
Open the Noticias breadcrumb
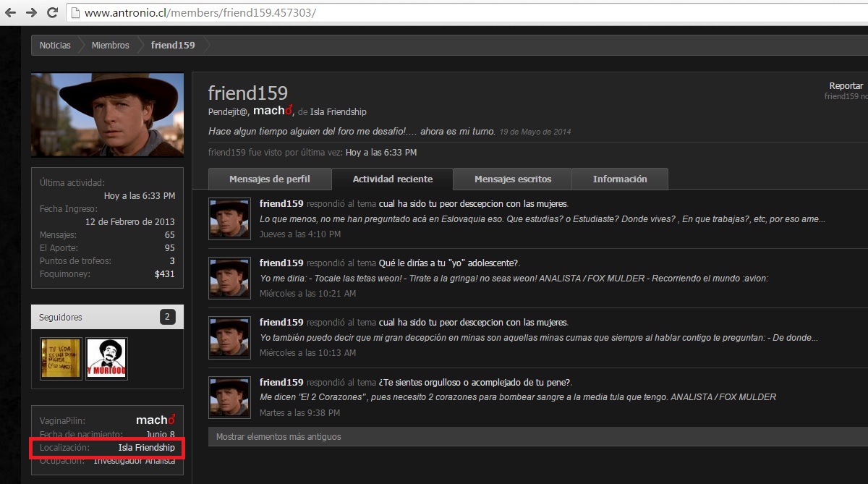tap(55, 45)
